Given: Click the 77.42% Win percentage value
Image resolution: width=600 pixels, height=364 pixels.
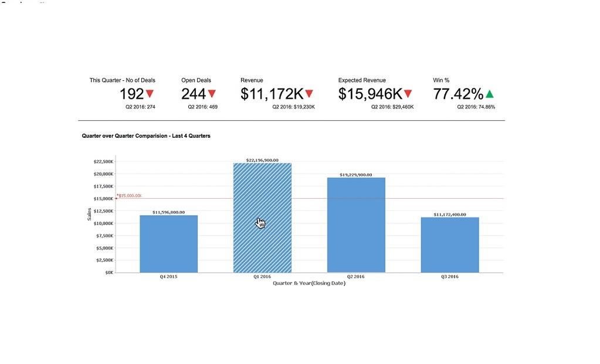Looking at the screenshot, I should pos(458,94).
